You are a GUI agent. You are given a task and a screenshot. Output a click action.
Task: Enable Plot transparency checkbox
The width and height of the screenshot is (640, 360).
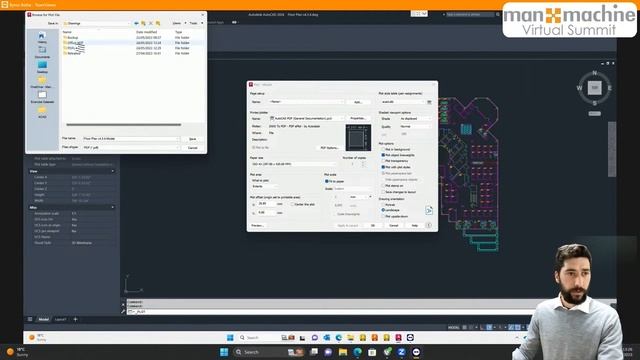tap(383, 161)
